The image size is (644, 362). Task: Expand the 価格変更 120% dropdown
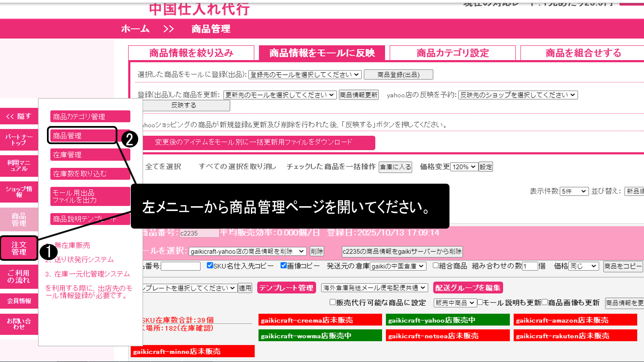464,167
